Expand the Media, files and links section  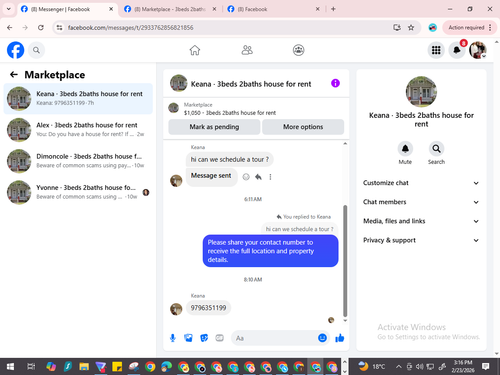point(421,221)
